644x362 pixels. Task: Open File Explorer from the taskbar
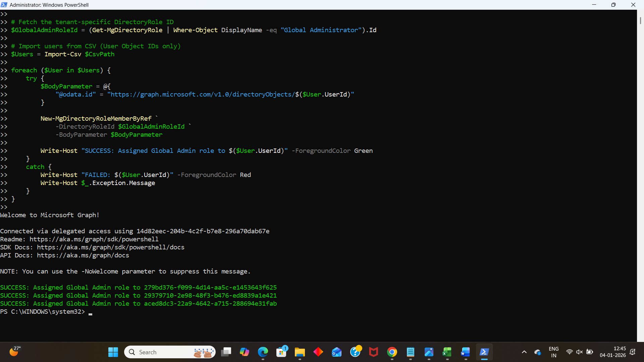point(300,352)
